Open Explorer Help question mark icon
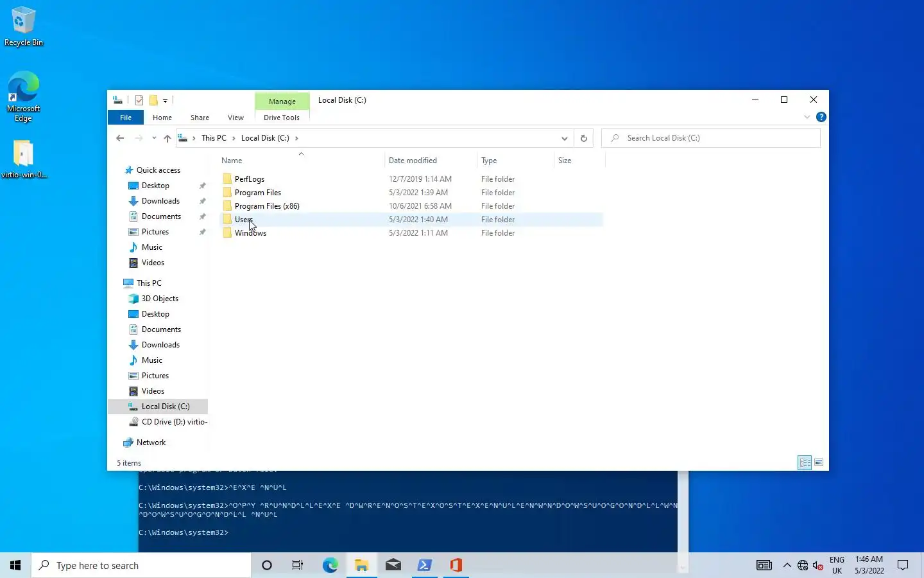Viewport: 924px width, 578px height. click(x=821, y=117)
